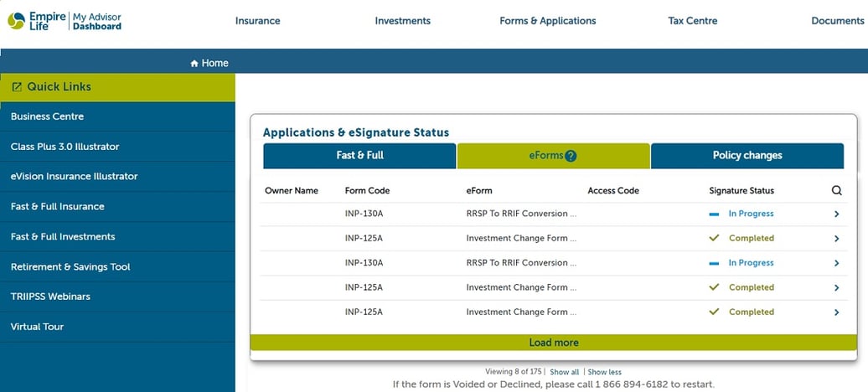
Task: Switch to the Policy changes tab
Action: [x=747, y=156]
